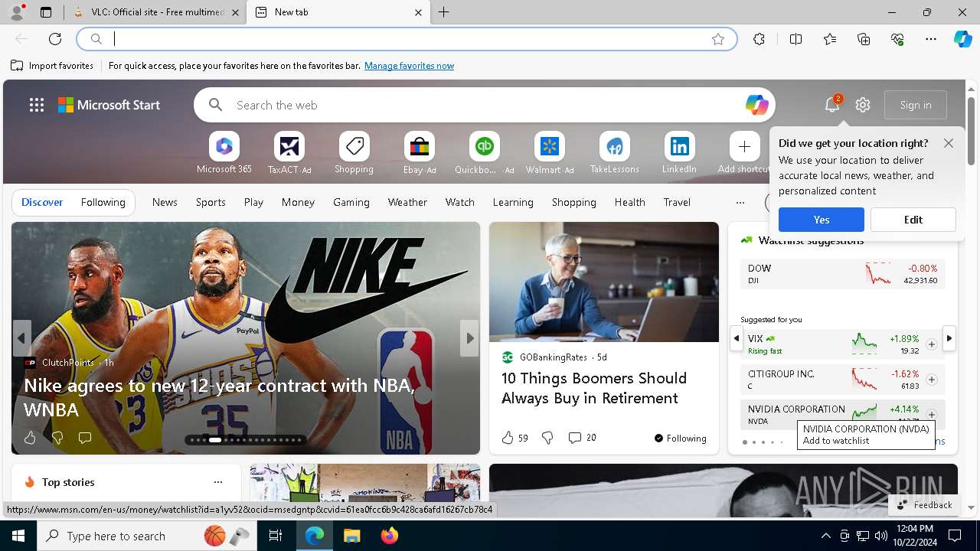Open the browser profile icon
The height and width of the screenshot is (551, 980).
pos(17,12)
